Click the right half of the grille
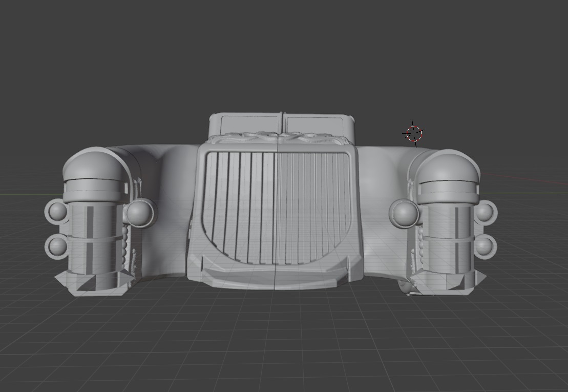568x392 pixels. tap(313, 205)
